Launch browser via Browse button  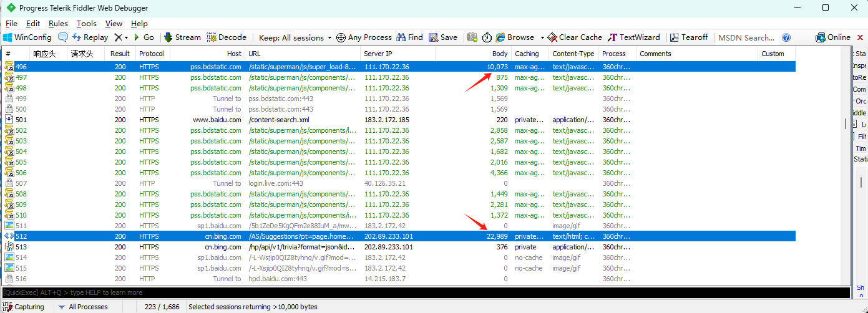click(515, 37)
